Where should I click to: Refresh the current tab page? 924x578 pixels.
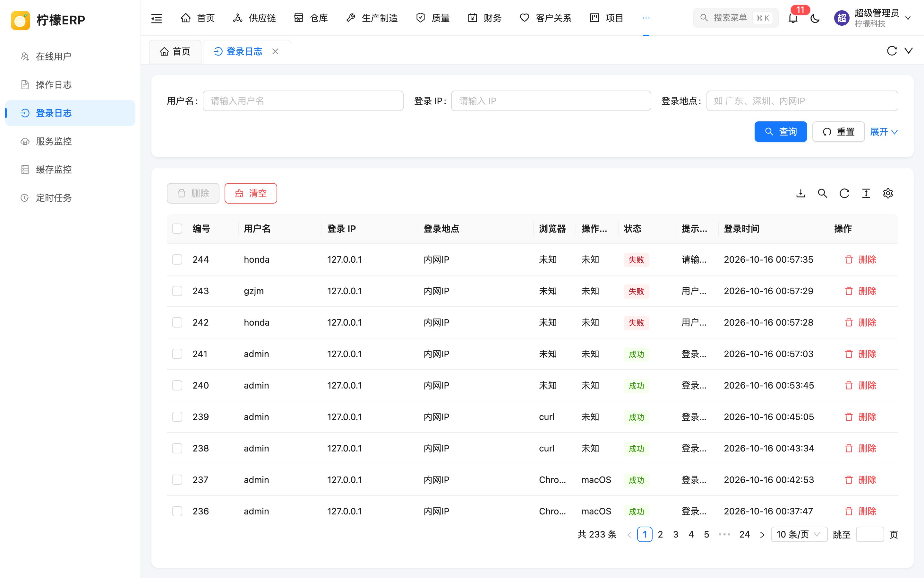point(892,51)
